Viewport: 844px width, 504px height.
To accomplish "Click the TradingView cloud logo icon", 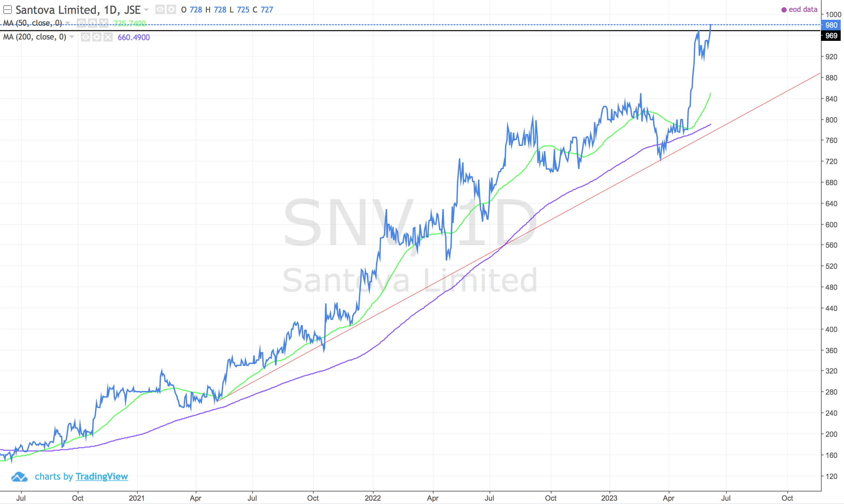I will pyautogui.click(x=19, y=477).
